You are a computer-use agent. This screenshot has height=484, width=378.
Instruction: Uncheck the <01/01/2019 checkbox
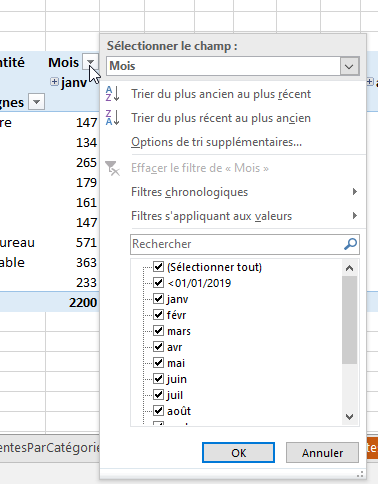158,283
